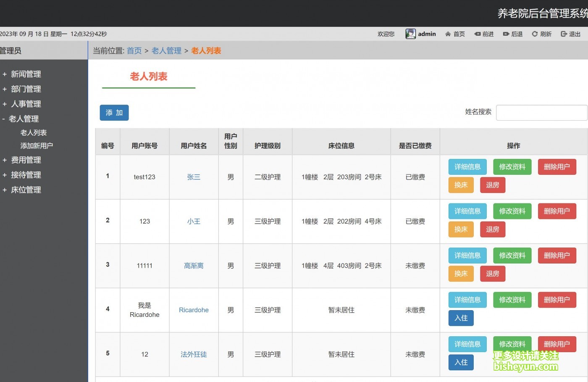Click the home icon in top toolbar

[x=448, y=34]
